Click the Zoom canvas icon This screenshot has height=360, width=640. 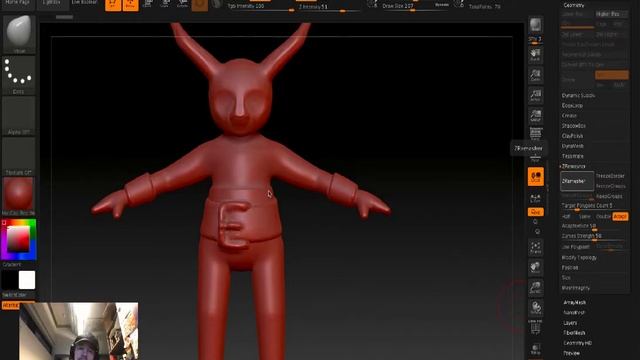tap(536, 75)
